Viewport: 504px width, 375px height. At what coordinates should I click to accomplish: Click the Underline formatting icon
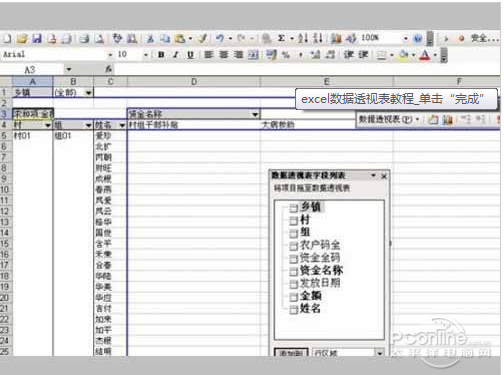pos(190,55)
